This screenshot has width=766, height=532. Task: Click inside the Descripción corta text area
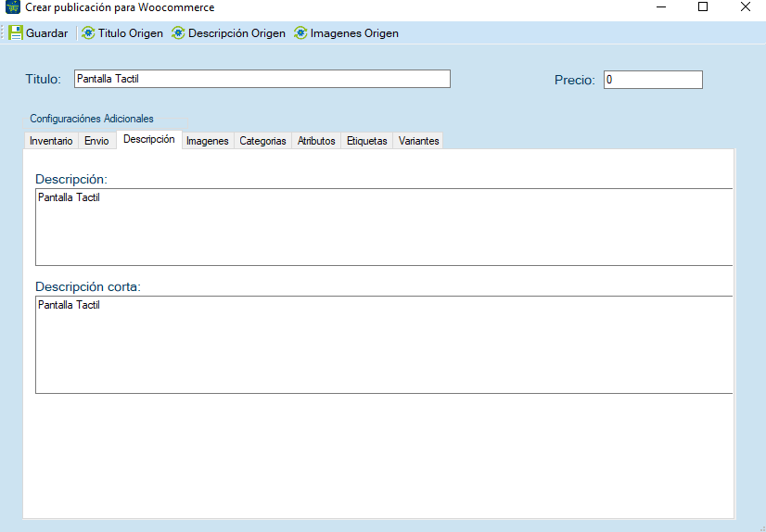(x=384, y=345)
